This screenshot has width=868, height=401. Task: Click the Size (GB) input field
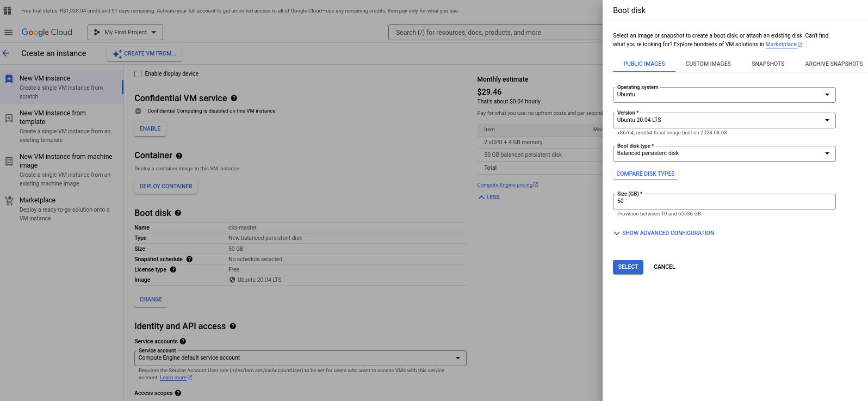[x=723, y=201]
